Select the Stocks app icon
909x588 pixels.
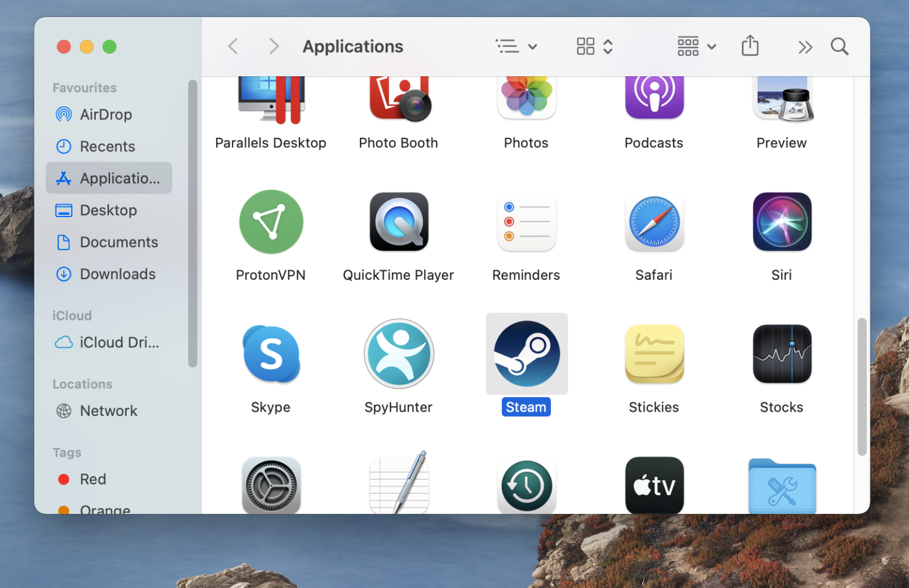[782, 354]
